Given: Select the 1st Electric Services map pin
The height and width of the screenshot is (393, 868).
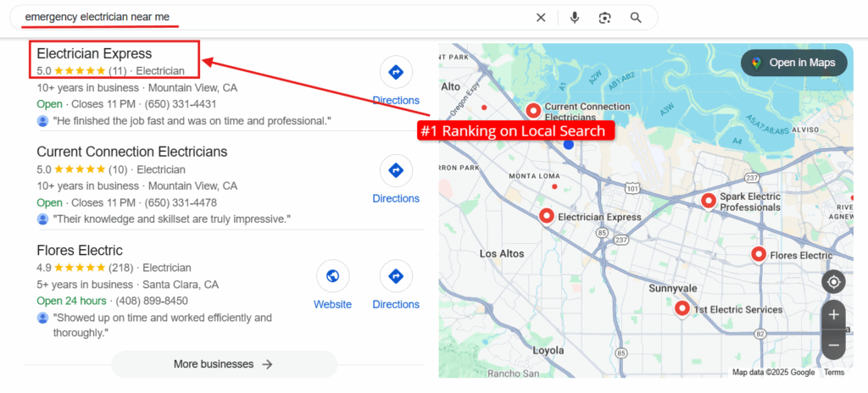Looking at the screenshot, I should click(x=682, y=308).
